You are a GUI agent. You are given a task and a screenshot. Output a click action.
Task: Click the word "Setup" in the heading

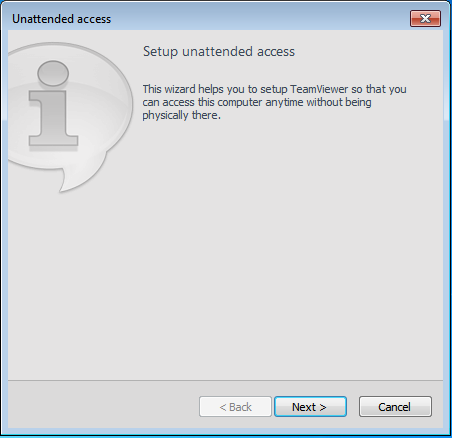(x=160, y=52)
